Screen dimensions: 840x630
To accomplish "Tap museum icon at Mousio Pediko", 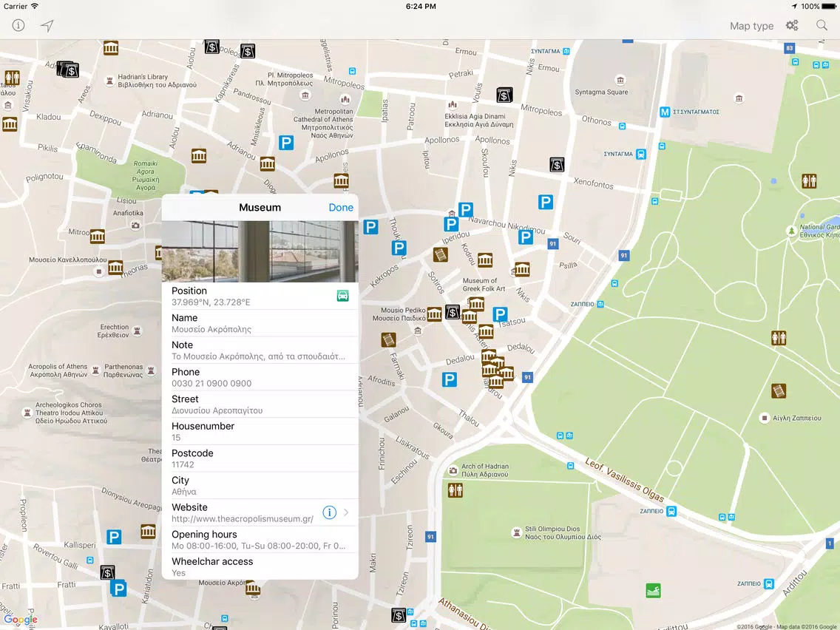I will point(434,314).
